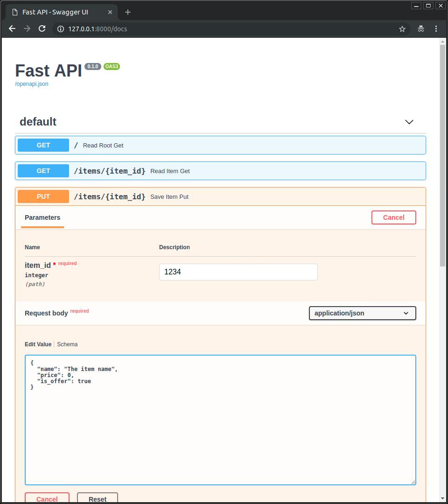Select the Edit Value tab

point(38,344)
